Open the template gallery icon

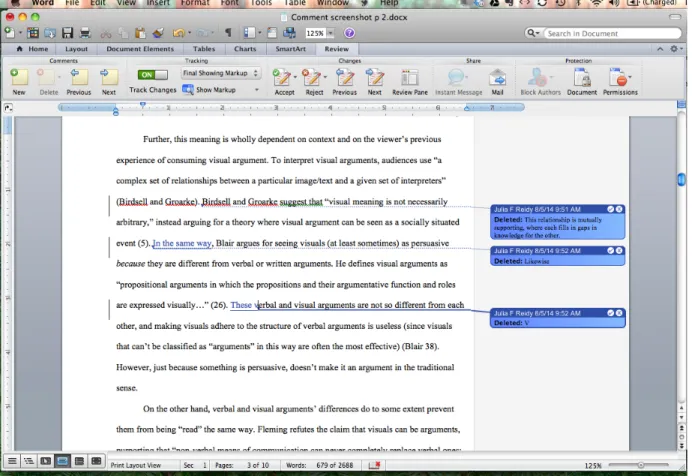[x=33, y=33]
